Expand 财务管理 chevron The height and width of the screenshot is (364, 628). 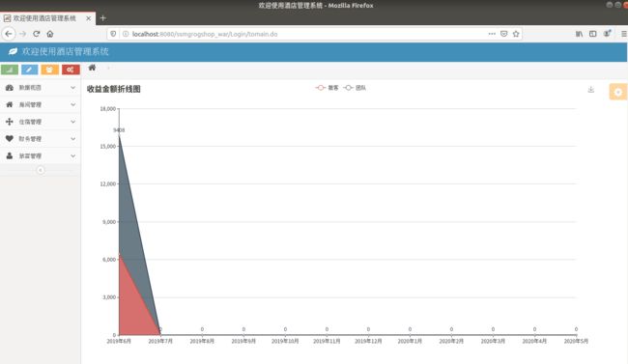[x=72, y=139]
